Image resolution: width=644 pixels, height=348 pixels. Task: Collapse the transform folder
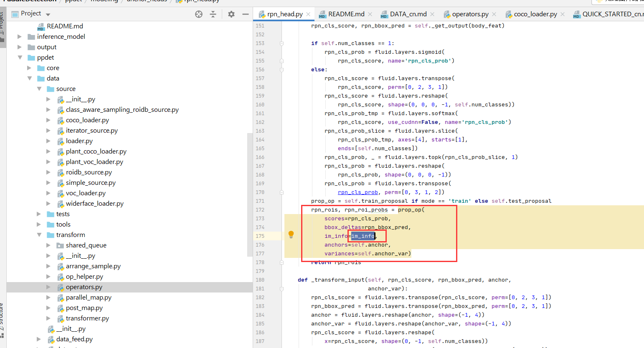click(x=39, y=235)
